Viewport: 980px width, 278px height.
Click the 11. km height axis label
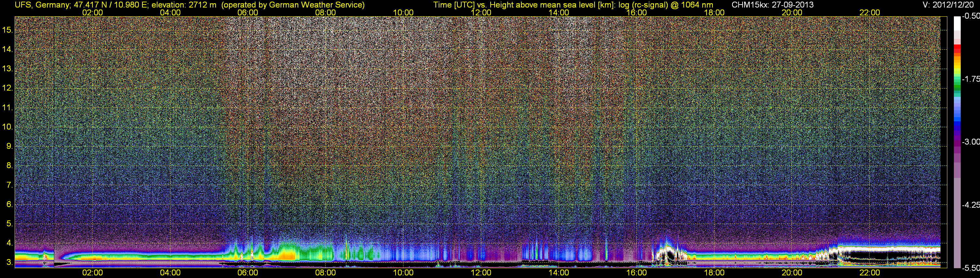[8, 107]
